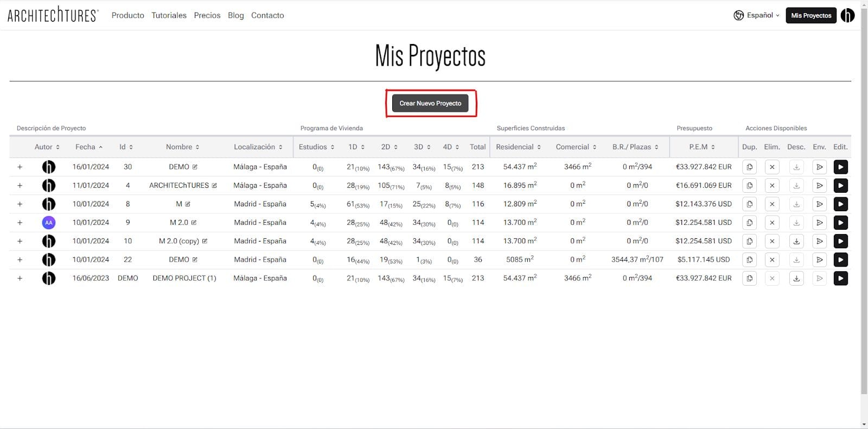868x429 pixels.
Task: Sort table by P.E.M column
Action: click(702, 147)
